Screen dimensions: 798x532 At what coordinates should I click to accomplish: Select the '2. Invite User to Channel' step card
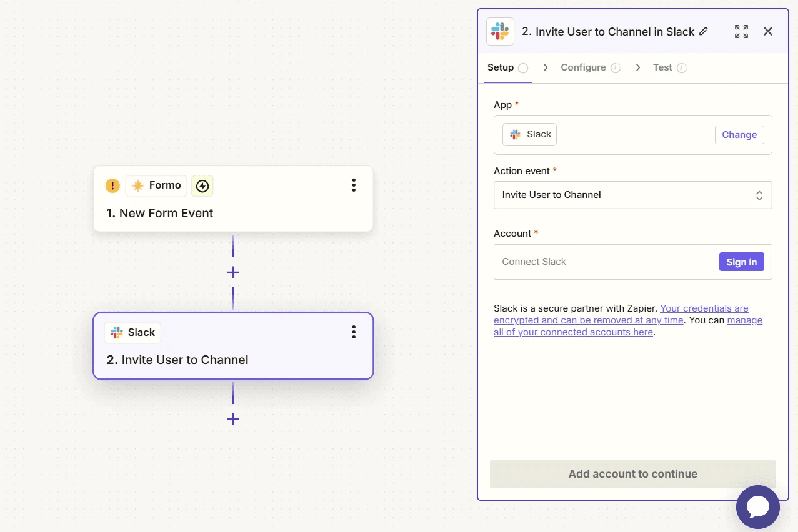pyautogui.click(x=233, y=346)
